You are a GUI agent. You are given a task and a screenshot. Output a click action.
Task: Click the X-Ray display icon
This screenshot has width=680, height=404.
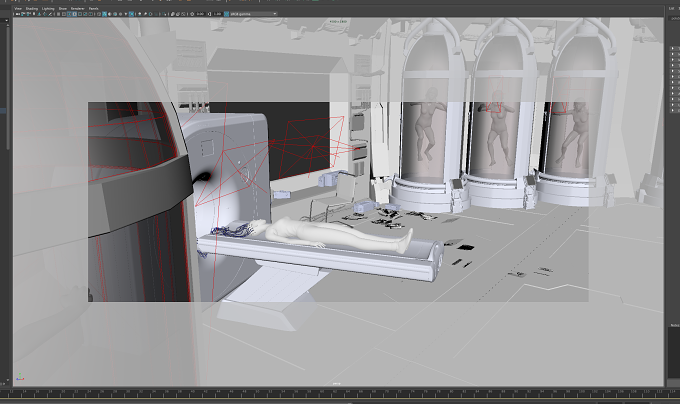pyautogui.click(x=173, y=14)
